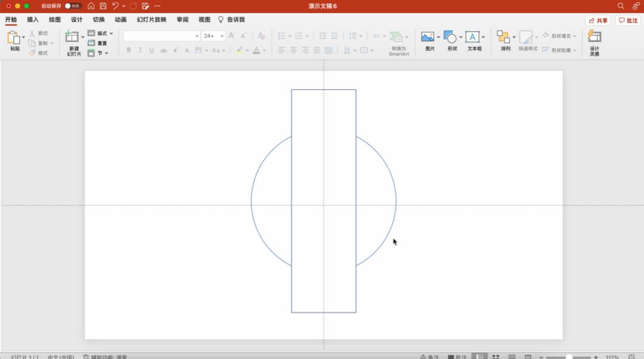644x359 pixels.
Task: Open the font name combo box dropdown
Action: [x=197, y=36]
